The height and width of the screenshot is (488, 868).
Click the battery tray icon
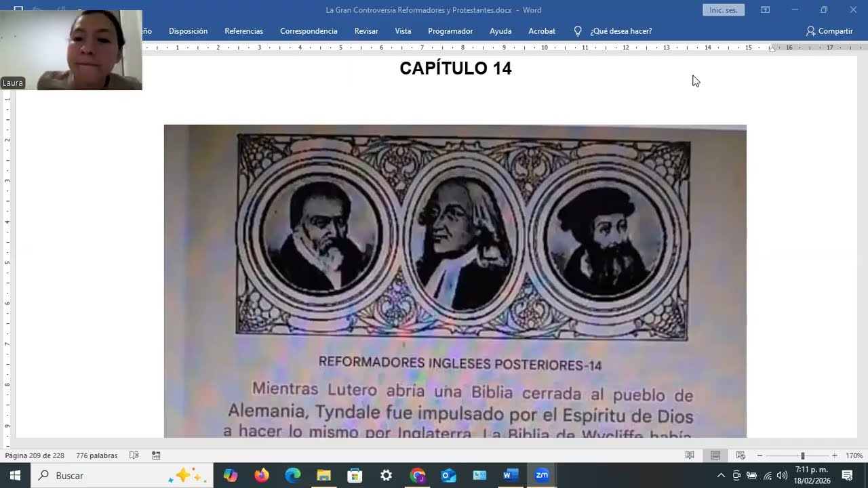[x=751, y=475]
